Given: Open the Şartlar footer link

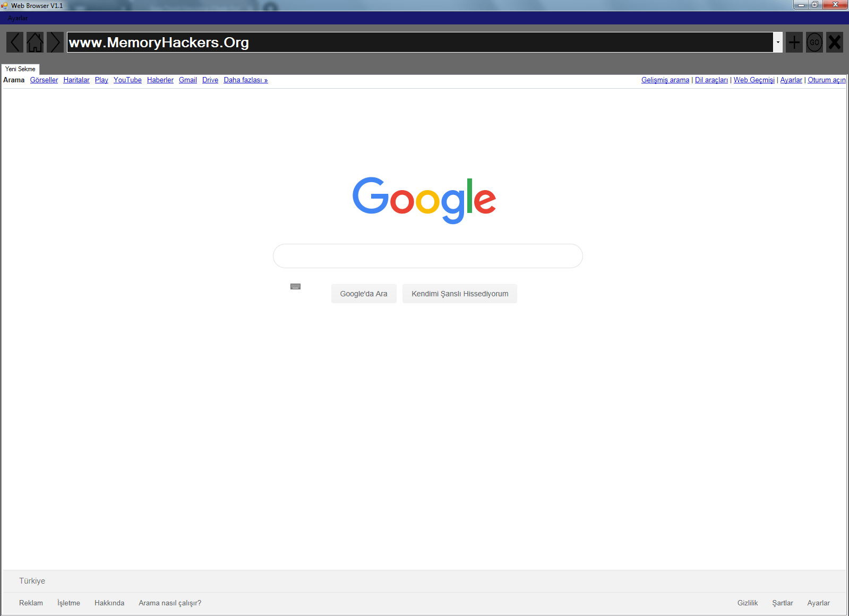Looking at the screenshot, I should (x=783, y=603).
